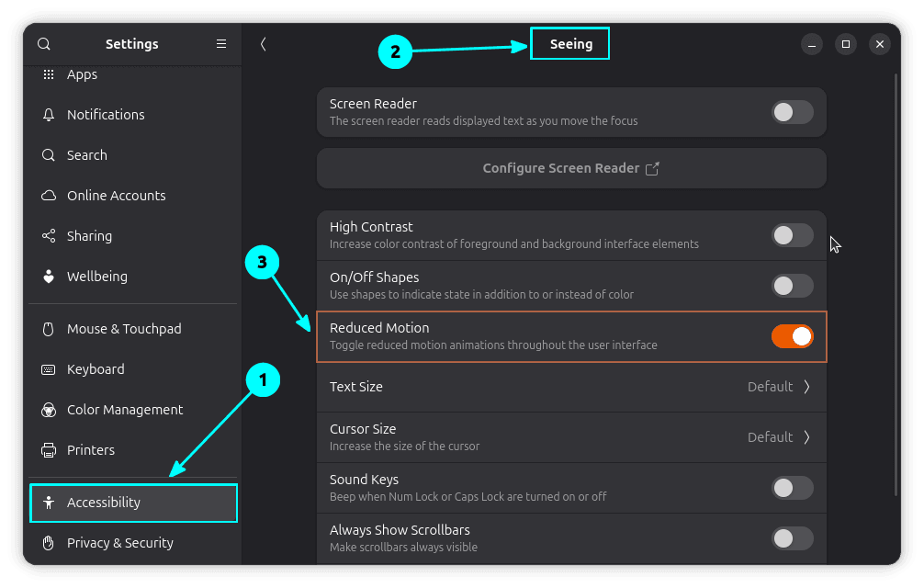The image size is (924, 588).
Task: Disable the Reduced Motion switch
Action: 792,336
